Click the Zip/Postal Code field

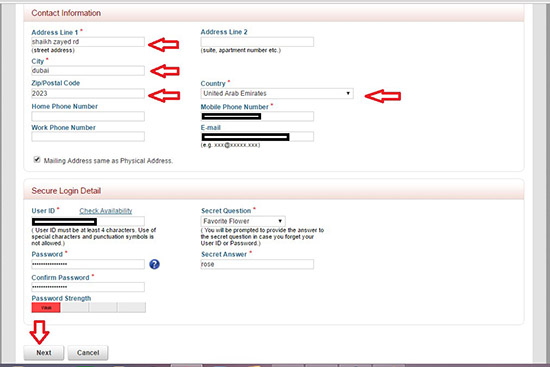point(88,93)
